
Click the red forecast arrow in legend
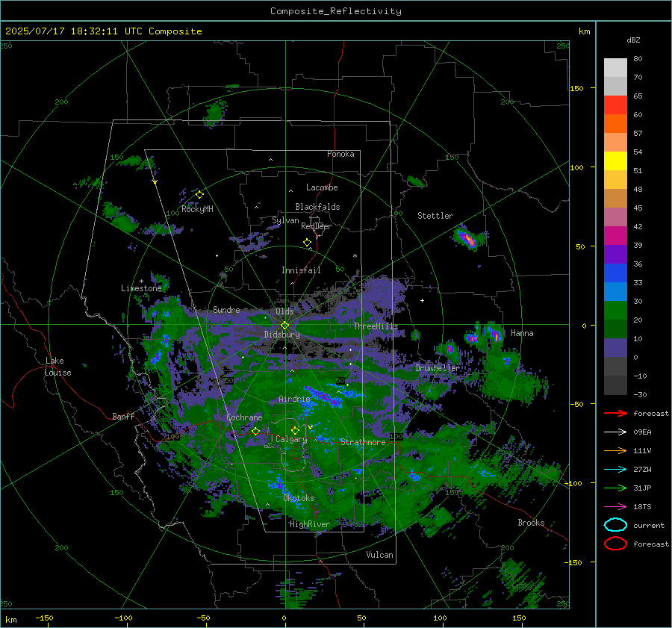(x=615, y=413)
